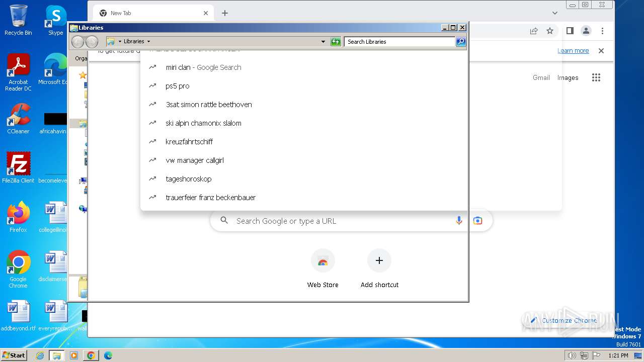Open the breadcrumb arrow after Libraries
This screenshot has width=644, height=362.
point(148,42)
